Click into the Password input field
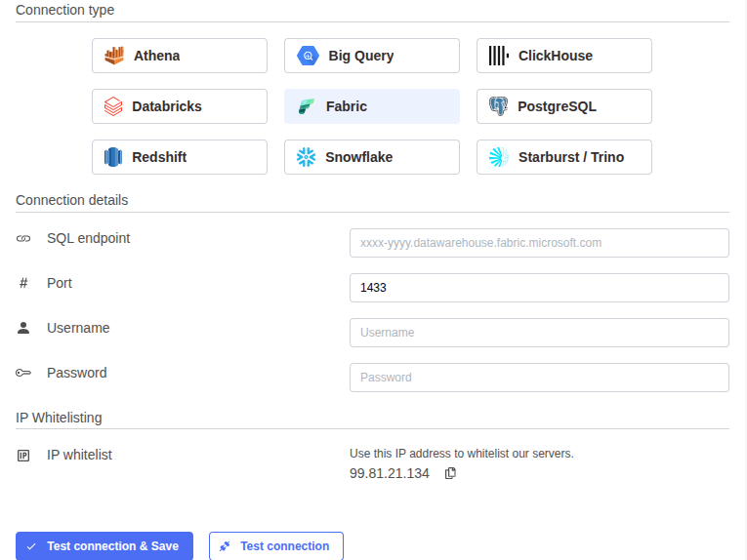747x560 pixels. click(x=539, y=378)
